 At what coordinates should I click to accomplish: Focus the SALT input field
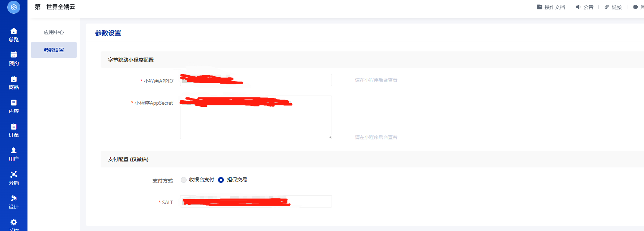[256, 201]
